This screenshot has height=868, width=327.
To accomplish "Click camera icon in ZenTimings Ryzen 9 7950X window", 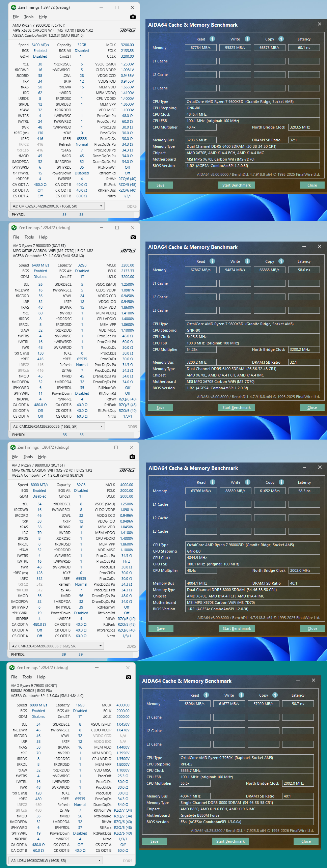I will [x=129, y=677].
